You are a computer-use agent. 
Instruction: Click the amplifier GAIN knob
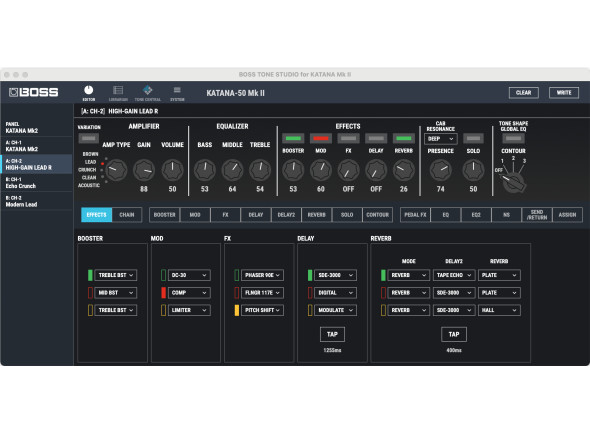click(x=144, y=170)
